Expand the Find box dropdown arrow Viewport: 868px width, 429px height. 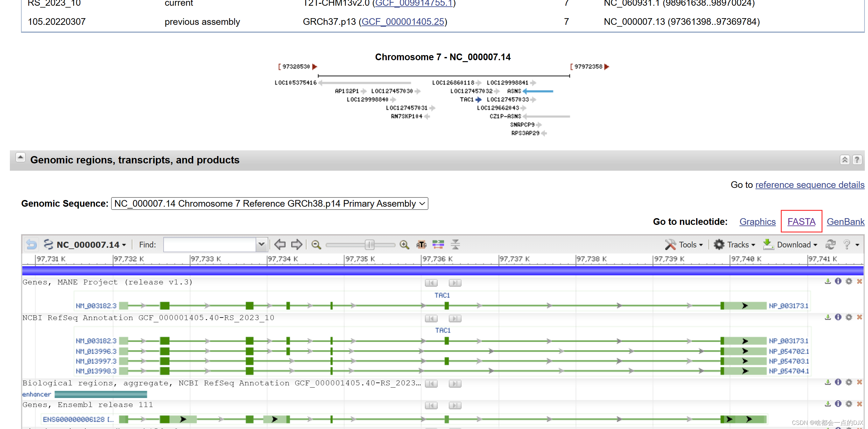pos(261,245)
